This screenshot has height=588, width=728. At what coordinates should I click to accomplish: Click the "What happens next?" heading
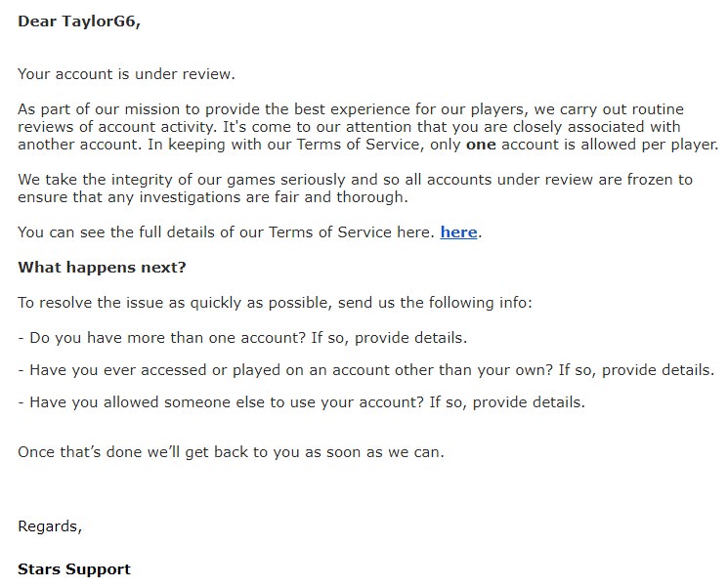pyautogui.click(x=102, y=268)
